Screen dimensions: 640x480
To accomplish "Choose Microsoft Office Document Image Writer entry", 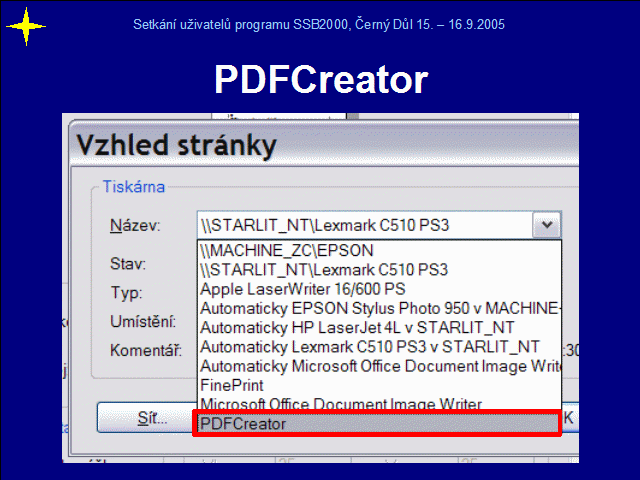I will [379, 404].
